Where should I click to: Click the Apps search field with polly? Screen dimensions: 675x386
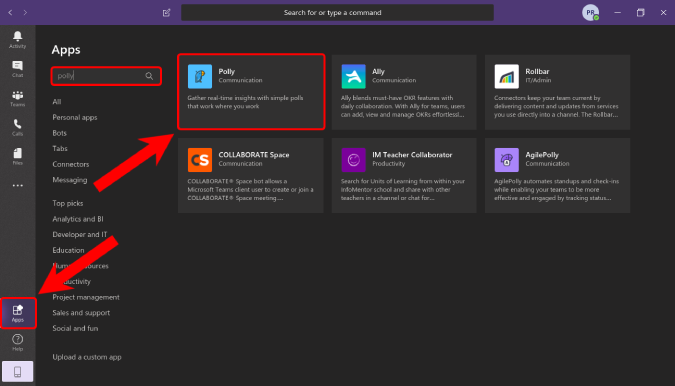coord(106,76)
